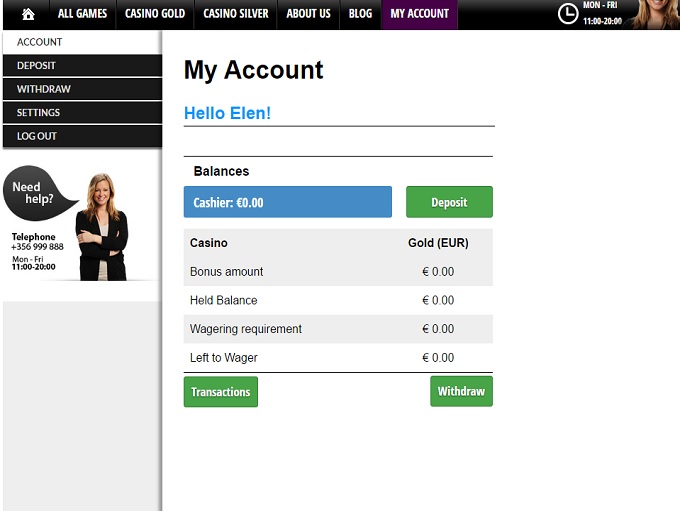The width and height of the screenshot is (680, 511).
Task: Click the clock icon in header
Action: point(567,14)
